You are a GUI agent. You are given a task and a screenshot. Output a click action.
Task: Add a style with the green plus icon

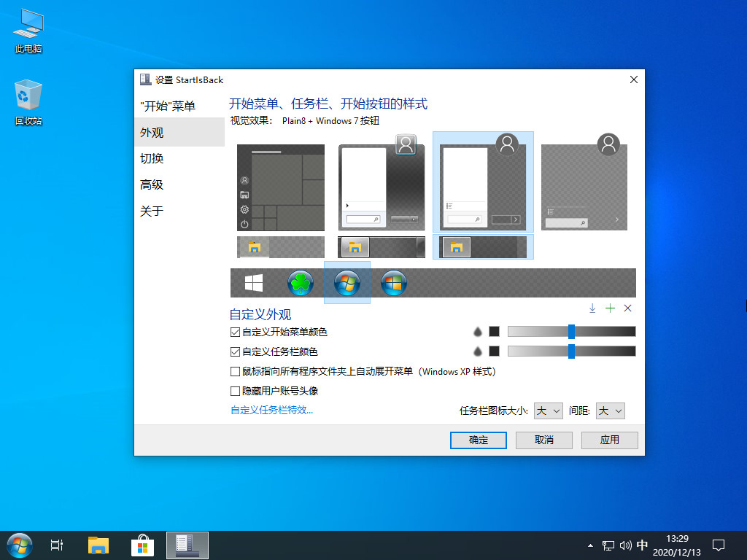[x=610, y=308]
